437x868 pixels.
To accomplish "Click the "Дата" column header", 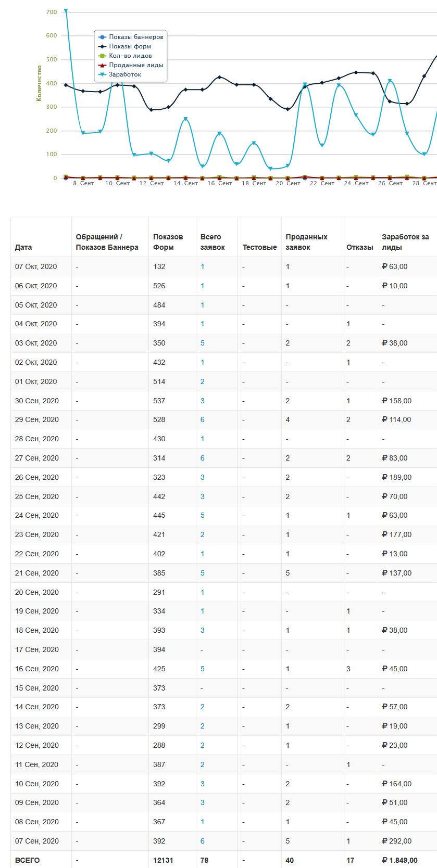I will (23, 247).
